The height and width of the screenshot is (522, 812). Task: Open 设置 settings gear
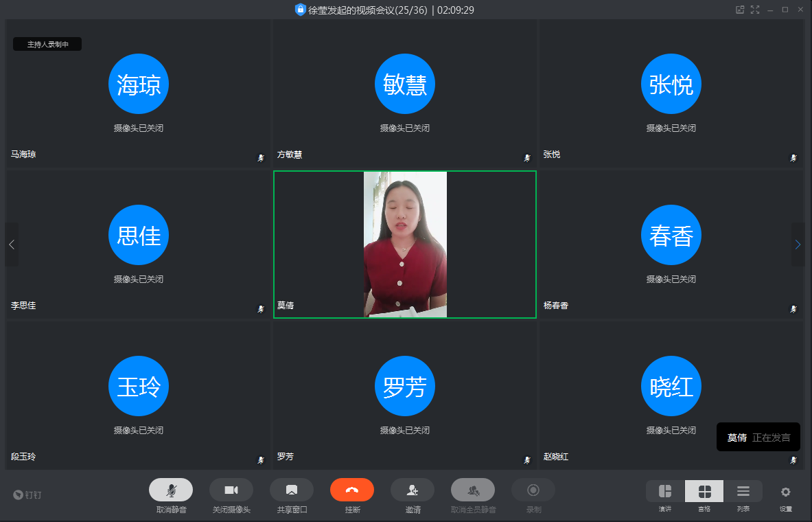786,492
